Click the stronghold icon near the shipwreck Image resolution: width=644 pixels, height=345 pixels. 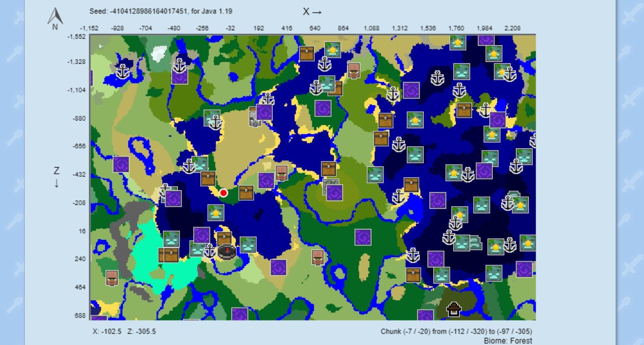(227, 251)
